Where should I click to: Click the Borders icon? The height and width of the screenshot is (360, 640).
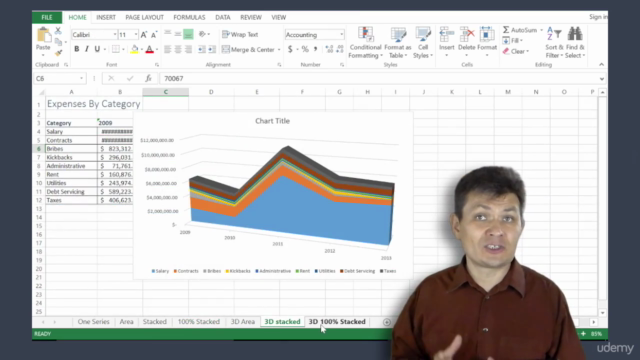coord(116,49)
